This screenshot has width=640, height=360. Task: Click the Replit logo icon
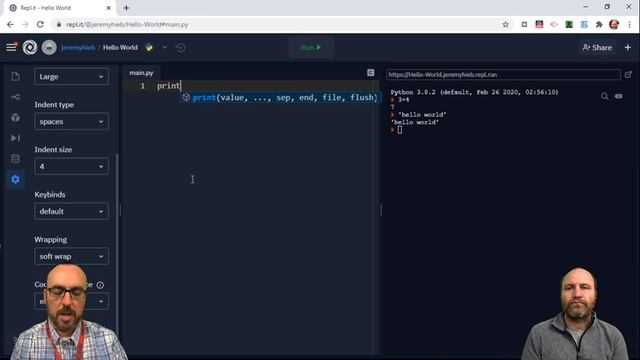30,48
